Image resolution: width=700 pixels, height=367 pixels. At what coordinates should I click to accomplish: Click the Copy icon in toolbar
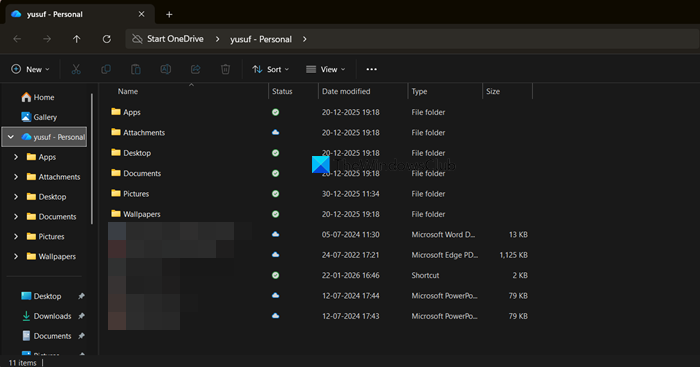106,69
